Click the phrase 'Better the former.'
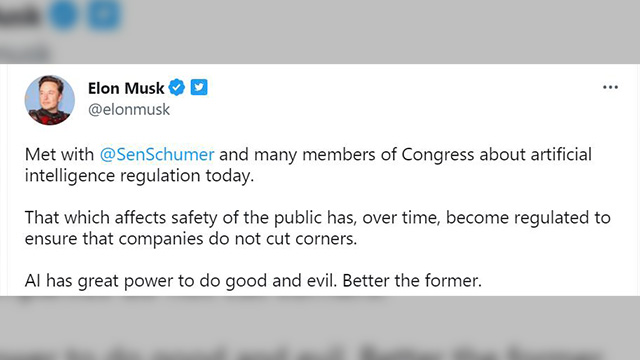The width and height of the screenshot is (640, 360). point(412,281)
